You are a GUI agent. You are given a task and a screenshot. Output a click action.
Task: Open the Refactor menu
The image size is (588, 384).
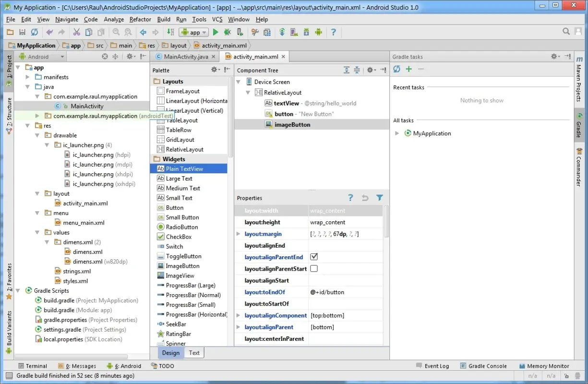point(140,19)
